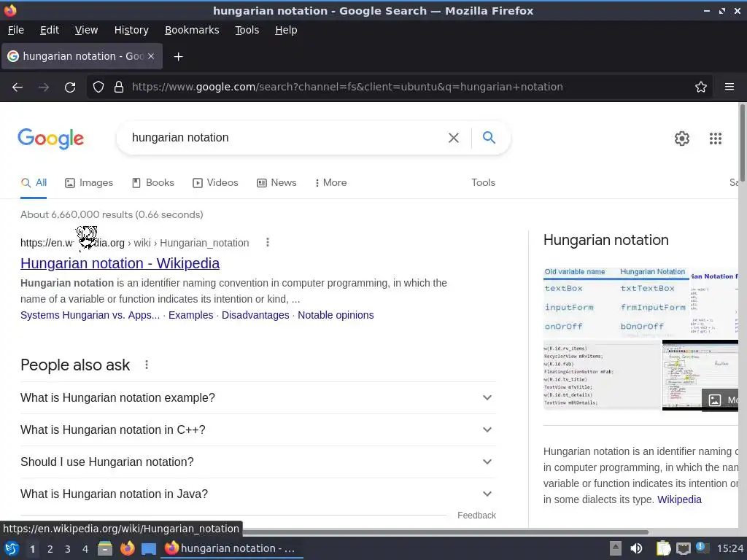This screenshot has height=560, width=747.
Task: Expand 'What is Hungarian notation in C++?'
Action: 258,430
